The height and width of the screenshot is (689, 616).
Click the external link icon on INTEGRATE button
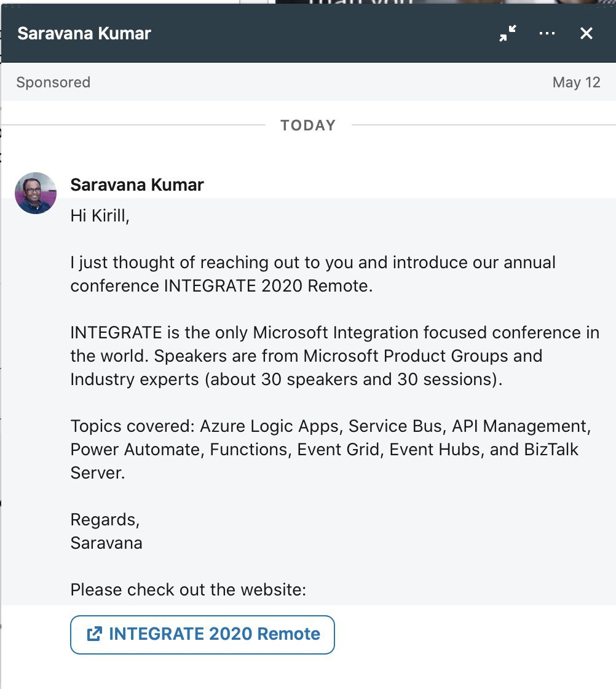pos(94,634)
